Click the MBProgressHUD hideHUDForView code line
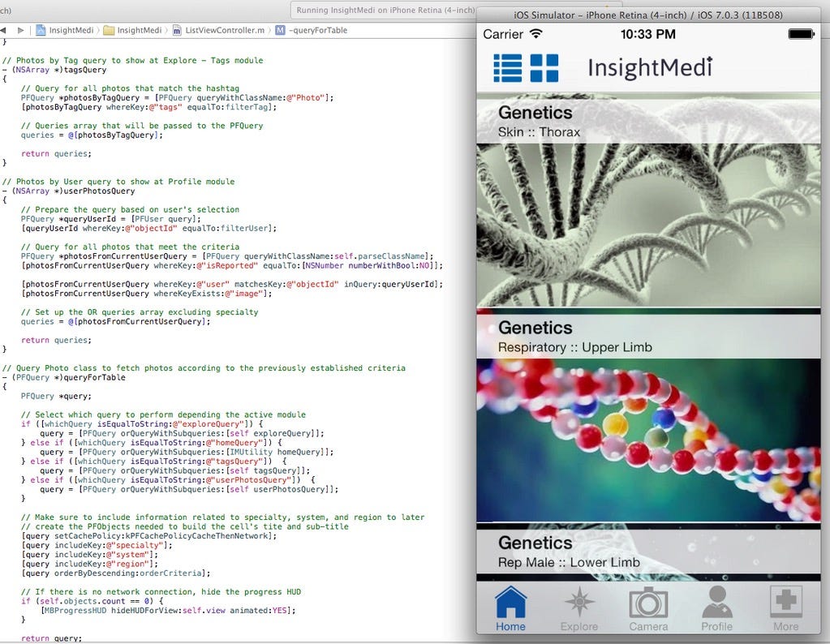Image resolution: width=830 pixels, height=644 pixels. tap(168, 610)
